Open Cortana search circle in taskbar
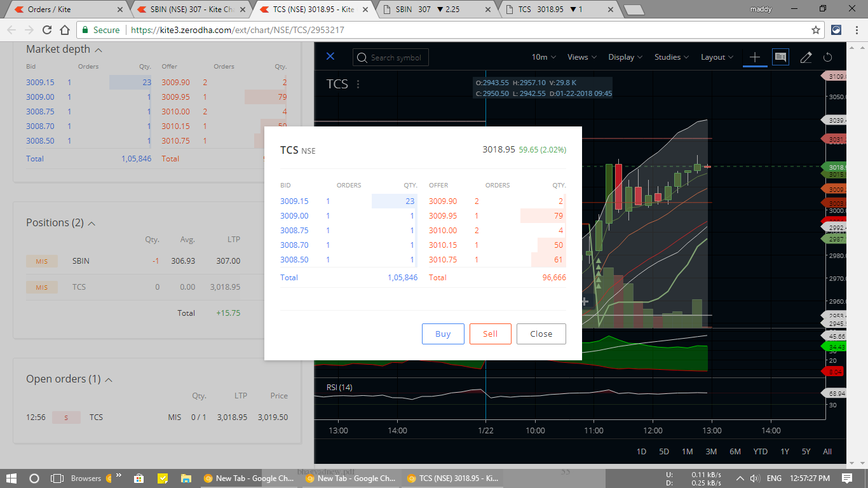 coord(34,478)
